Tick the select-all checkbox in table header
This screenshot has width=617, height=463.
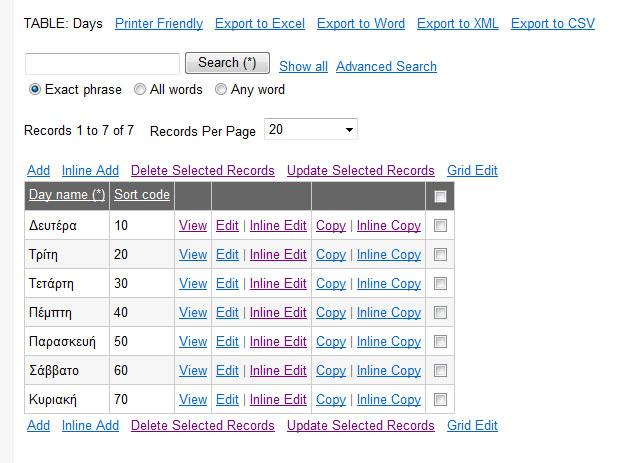(x=440, y=196)
